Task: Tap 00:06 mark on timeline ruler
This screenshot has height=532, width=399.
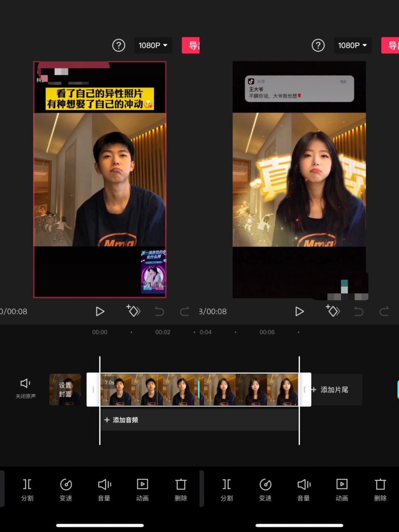Action: coord(267,332)
